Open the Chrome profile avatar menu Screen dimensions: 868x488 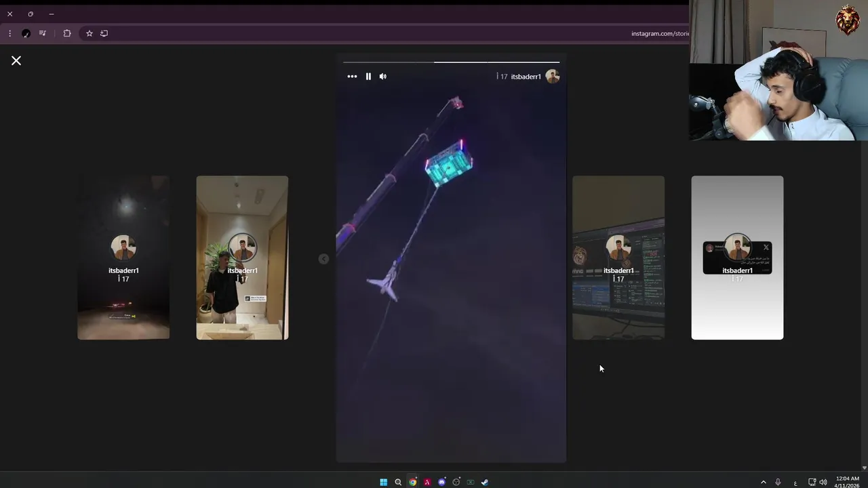[26, 33]
